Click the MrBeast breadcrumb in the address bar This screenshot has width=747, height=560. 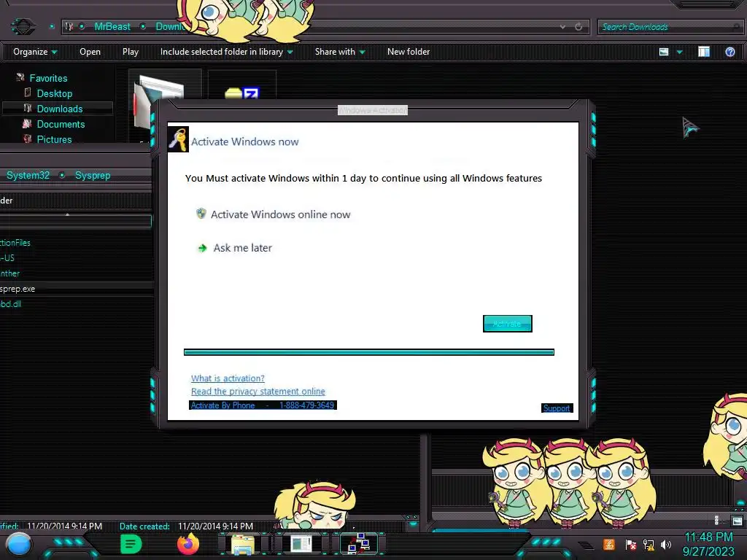coord(112,27)
